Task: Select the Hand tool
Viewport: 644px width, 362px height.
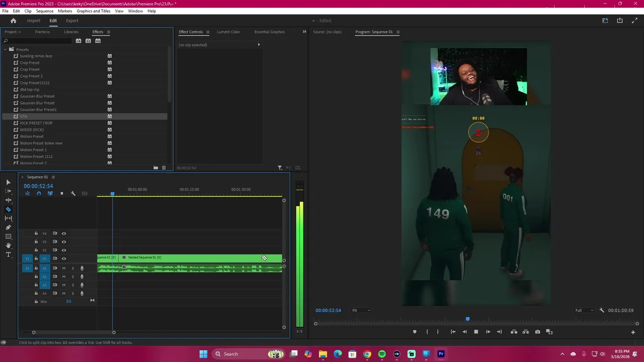Action: pos(8,245)
